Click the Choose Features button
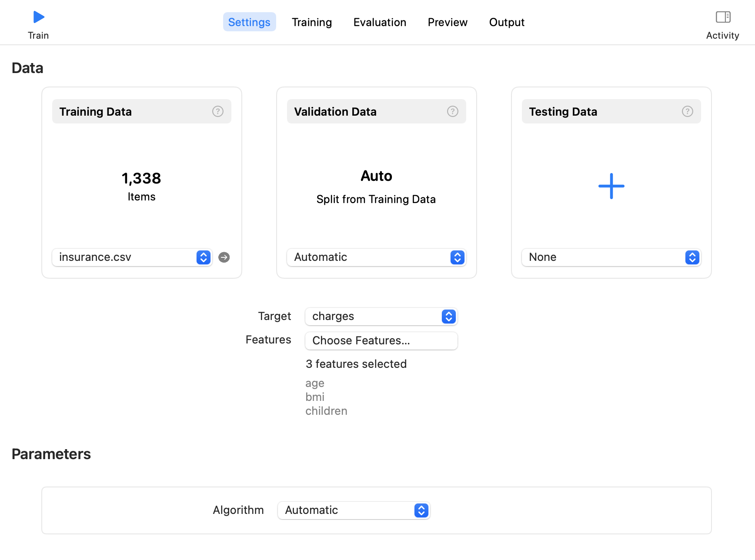Image resolution: width=755 pixels, height=560 pixels. [x=381, y=341]
